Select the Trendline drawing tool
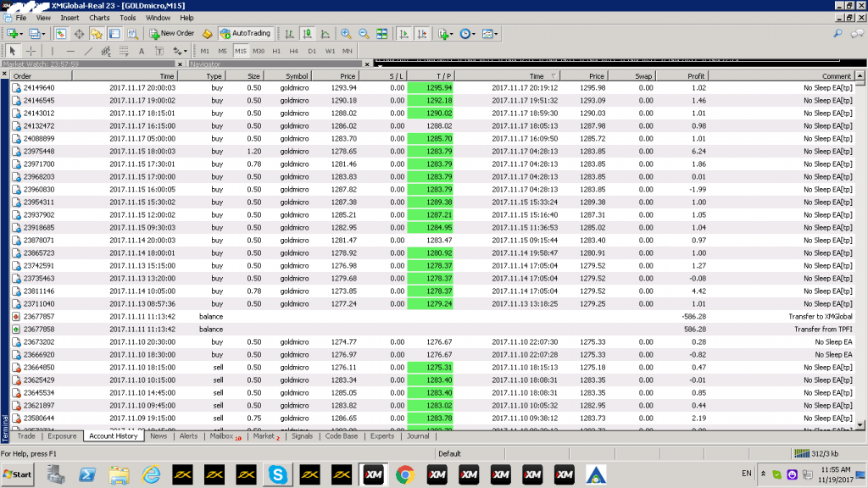 click(x=88, y=51)
